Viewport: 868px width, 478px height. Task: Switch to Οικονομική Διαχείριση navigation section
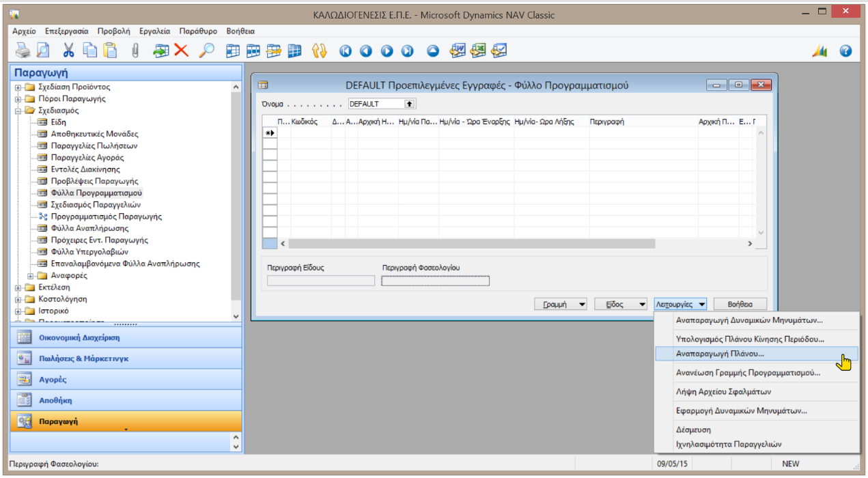(126, 337)
